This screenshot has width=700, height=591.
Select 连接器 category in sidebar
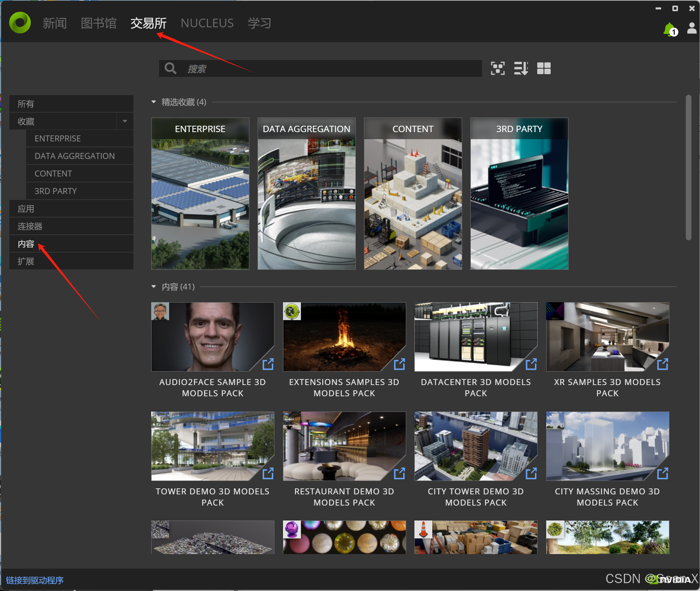click(x=71, y=226)
